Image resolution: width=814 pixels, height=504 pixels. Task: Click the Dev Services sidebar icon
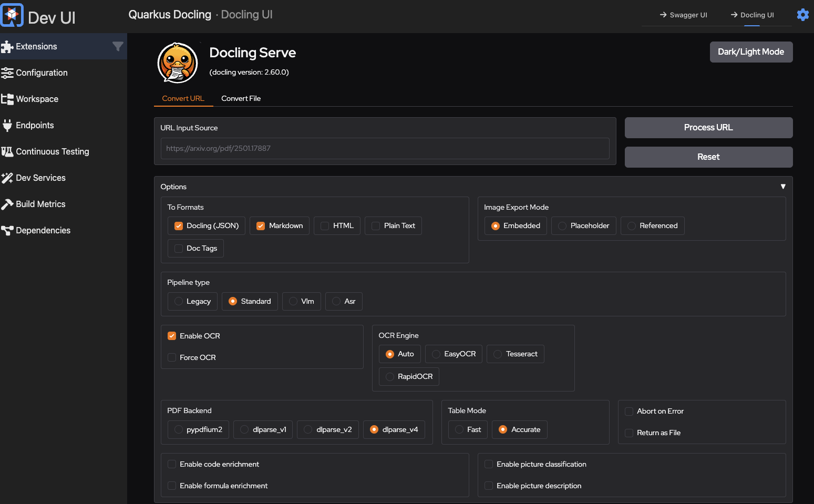click(7, 178)
